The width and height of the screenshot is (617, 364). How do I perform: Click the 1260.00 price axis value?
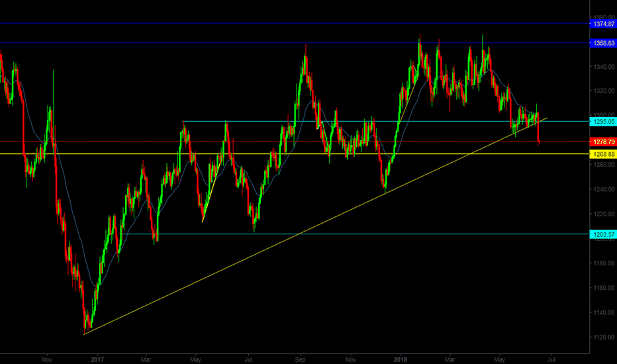(604, 165)
